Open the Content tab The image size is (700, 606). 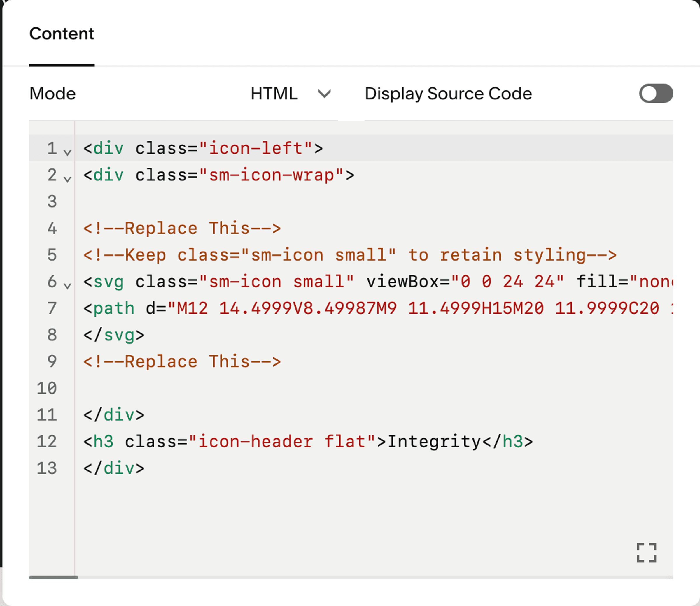[62, 34]
